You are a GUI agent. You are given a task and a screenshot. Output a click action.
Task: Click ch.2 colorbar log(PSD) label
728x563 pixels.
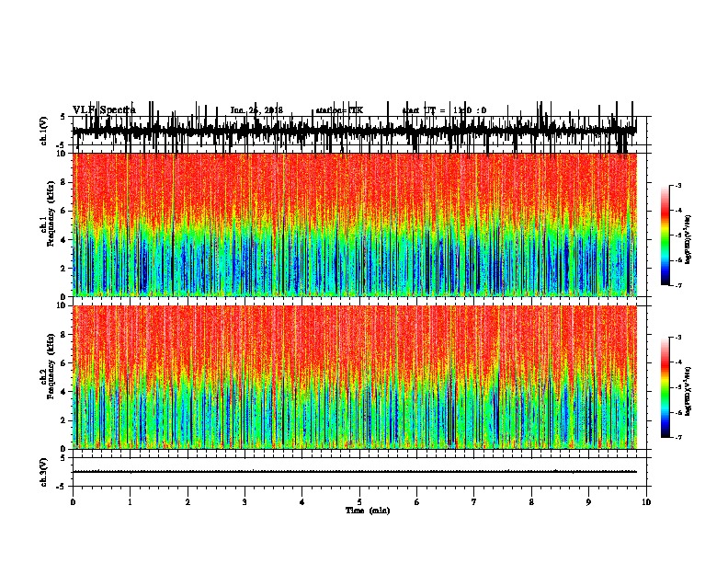(x=688, y=391)
